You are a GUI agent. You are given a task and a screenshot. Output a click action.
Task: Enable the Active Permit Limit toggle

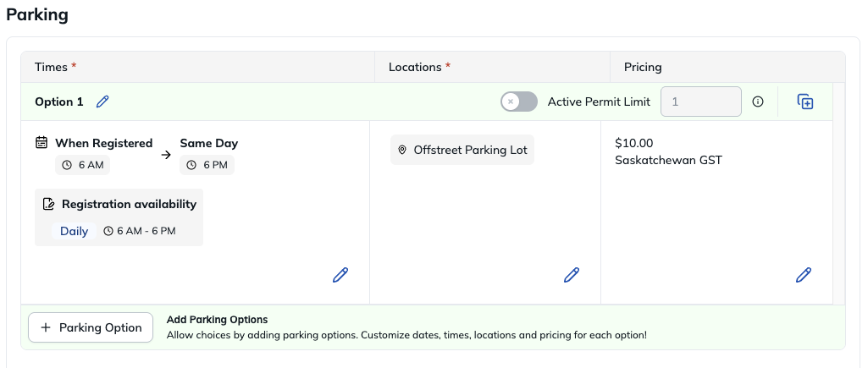tap(519, 102)
